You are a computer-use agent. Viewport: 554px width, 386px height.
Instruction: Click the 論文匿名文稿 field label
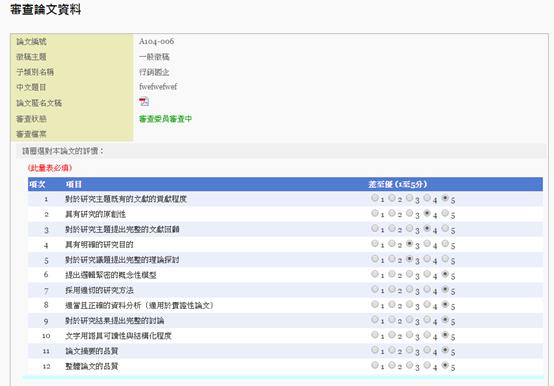pos(39,103)
